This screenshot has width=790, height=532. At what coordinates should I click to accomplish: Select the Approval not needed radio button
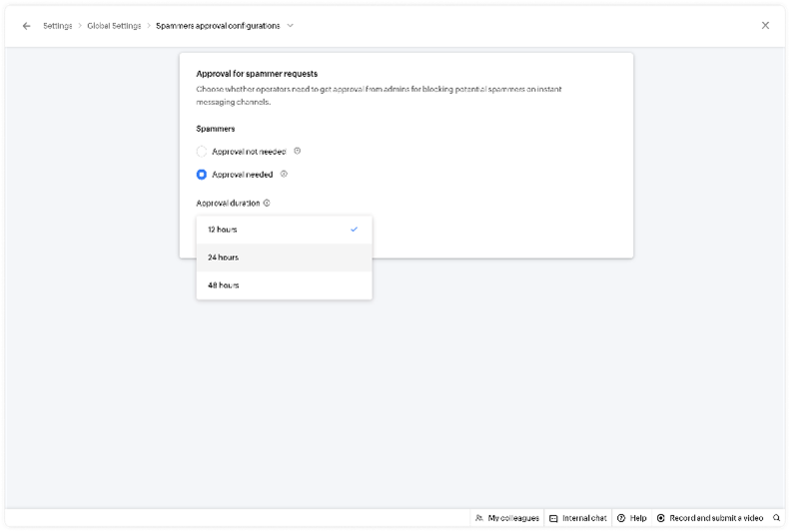click(202, 152)
